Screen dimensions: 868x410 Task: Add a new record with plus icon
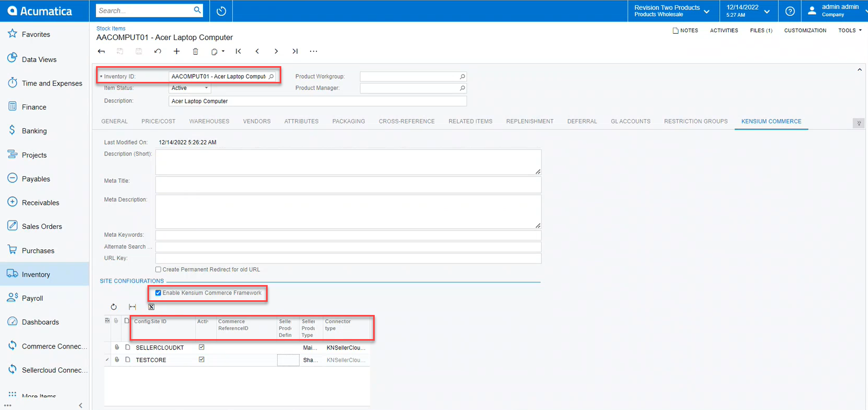point(176,51)
